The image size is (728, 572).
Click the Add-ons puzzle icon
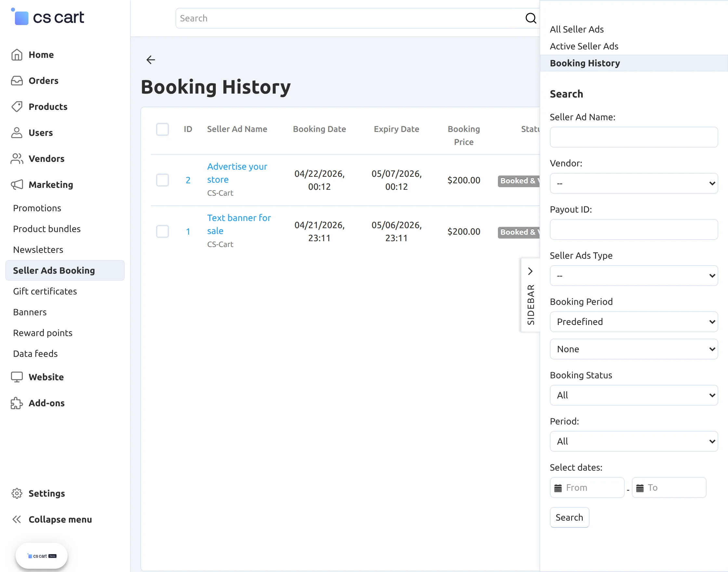coord(17,403)
